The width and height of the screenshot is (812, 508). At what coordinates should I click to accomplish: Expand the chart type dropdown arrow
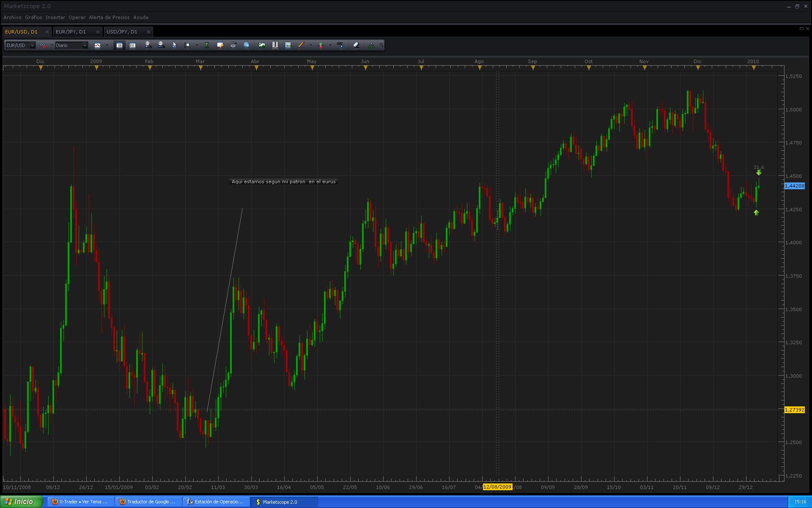click(107, 45)
